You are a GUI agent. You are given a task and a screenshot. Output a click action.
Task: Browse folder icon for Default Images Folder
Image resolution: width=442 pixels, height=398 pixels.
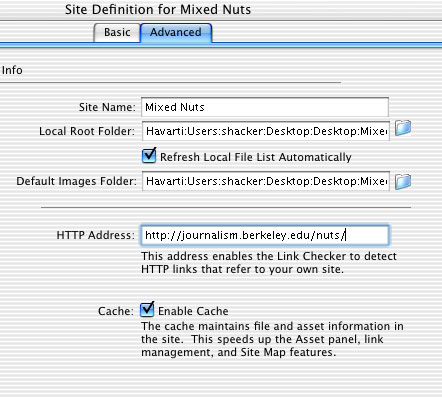[x=403, y=182]
